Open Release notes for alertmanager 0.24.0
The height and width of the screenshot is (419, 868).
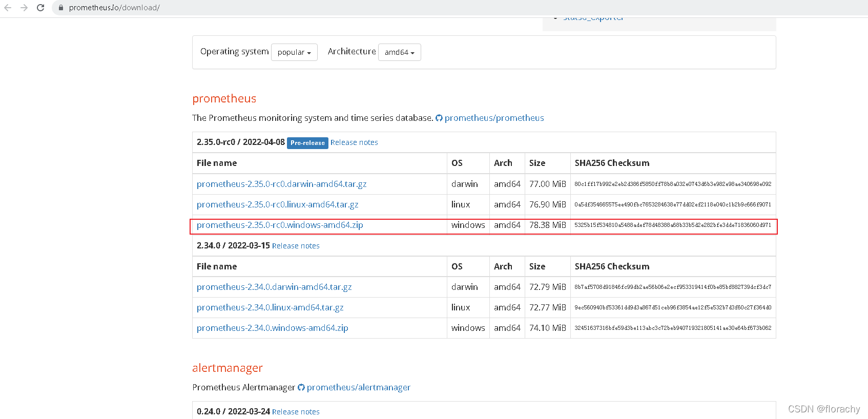[296, 412]
